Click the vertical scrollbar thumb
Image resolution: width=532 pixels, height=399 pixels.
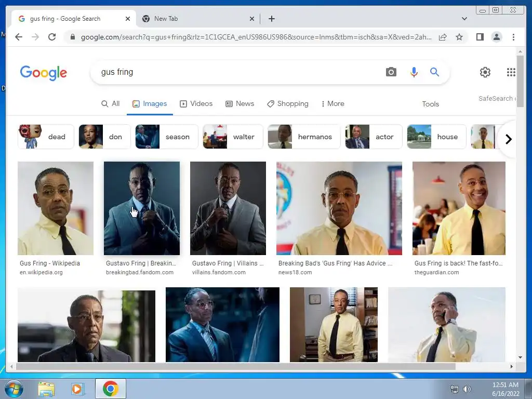pos(520,82)
